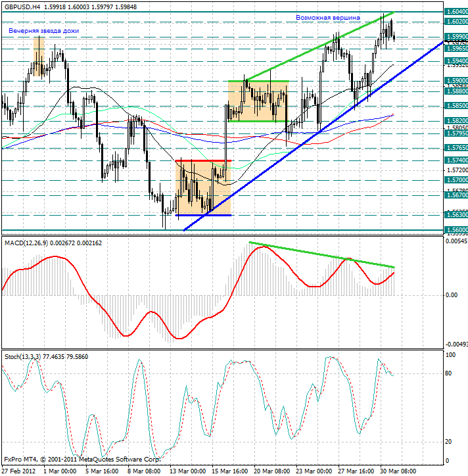
Task: Click the 5 Mar 16:00 time label
Action: pos(102,471)
